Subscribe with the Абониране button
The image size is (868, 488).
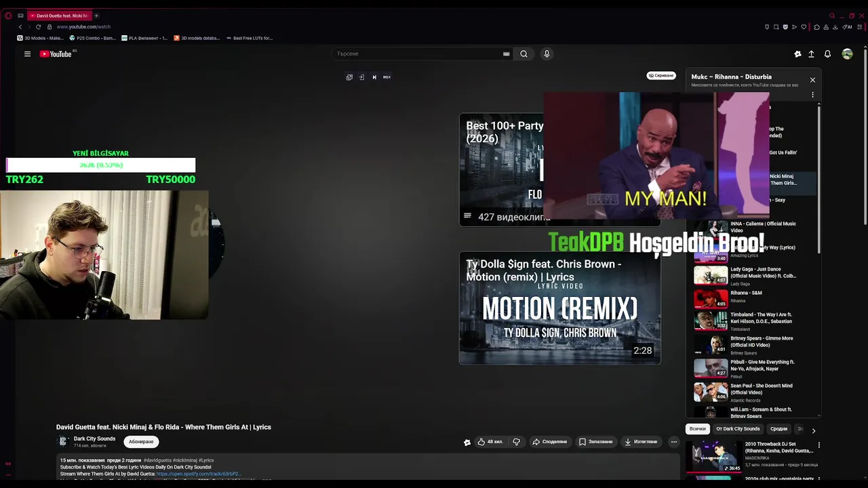click(x=141, y=442)
